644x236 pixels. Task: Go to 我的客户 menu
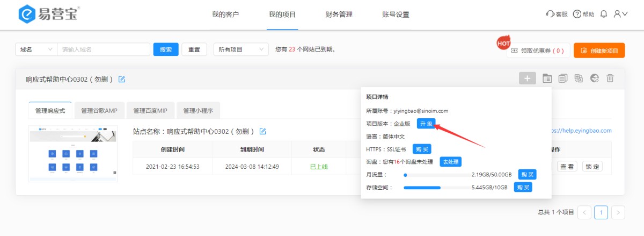(x=225, y=15)
